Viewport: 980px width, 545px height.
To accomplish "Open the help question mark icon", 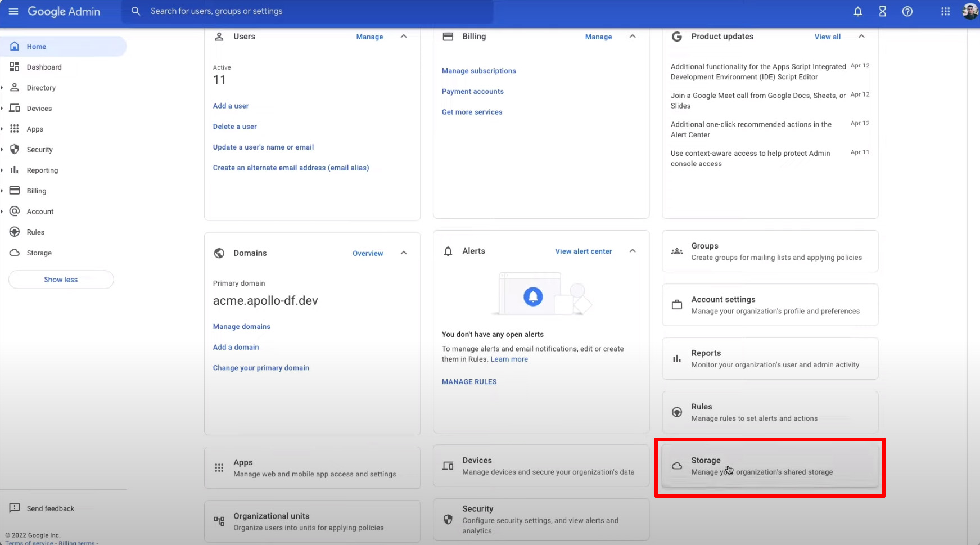I will tap(907, 11).
